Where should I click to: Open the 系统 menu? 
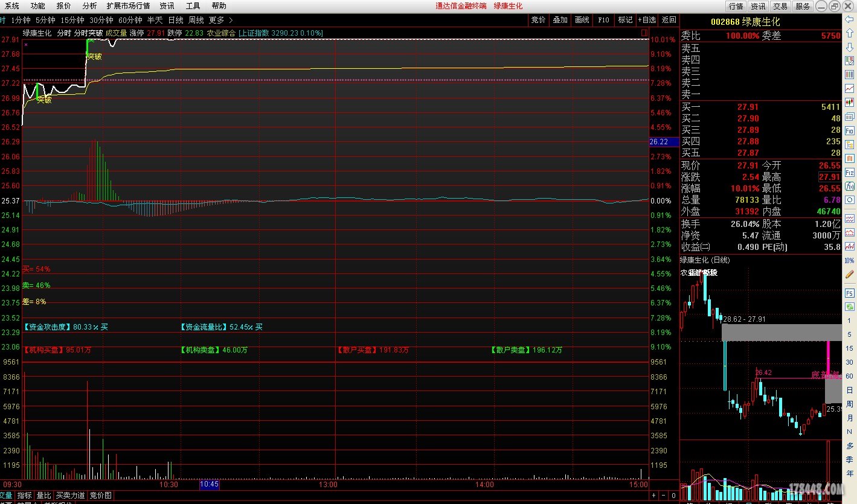tap(11, 6)
